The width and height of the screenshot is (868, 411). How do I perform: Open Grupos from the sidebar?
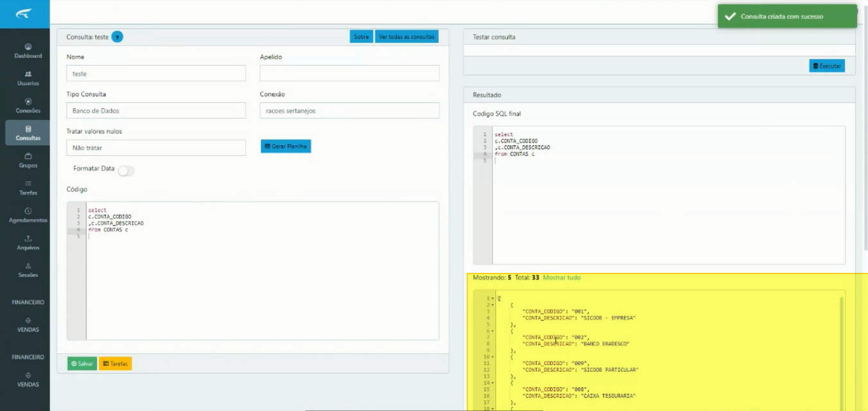tap(28, 161)
